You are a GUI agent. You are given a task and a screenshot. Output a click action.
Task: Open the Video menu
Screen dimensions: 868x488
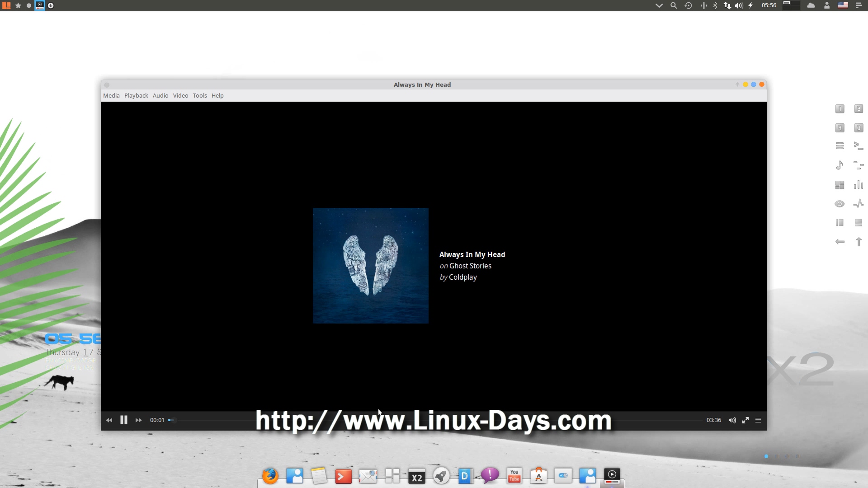pyautogui.click(x=180, y=96)
